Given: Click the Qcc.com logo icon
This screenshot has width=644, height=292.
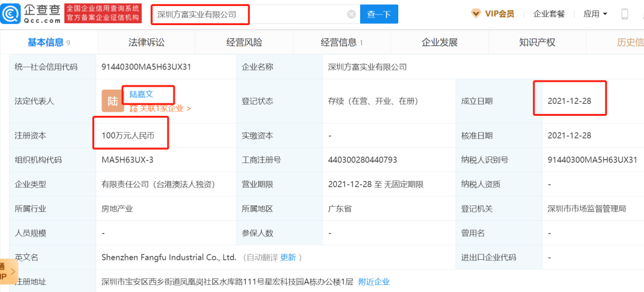Looking at the screenshot, I should pos(10,14).
